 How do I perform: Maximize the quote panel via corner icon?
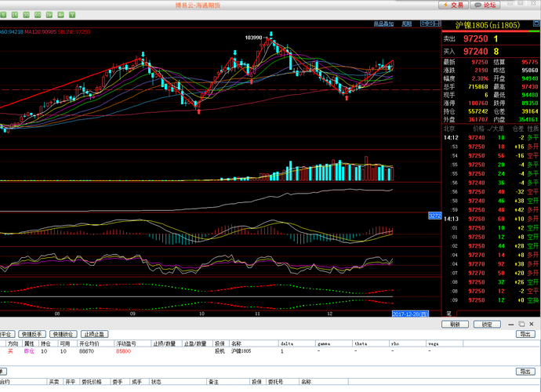(536, 24)
